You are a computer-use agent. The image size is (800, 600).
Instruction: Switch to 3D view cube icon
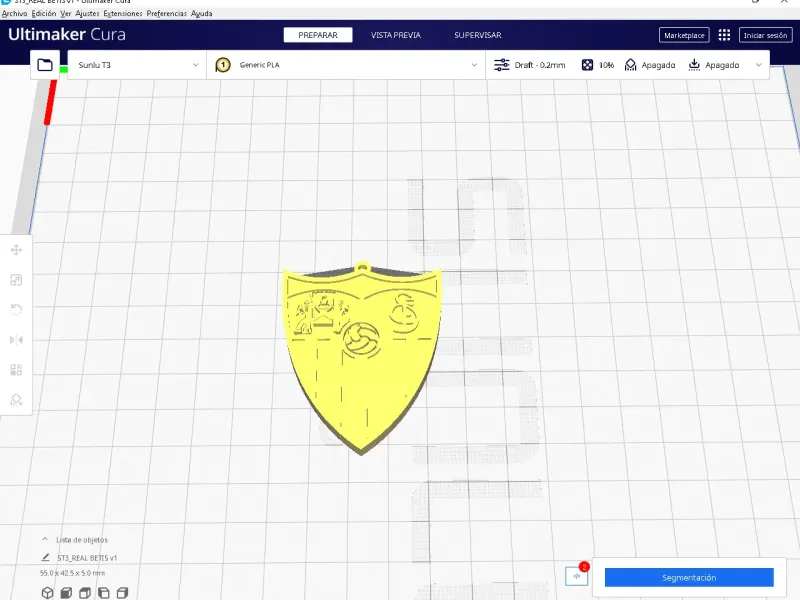coord(47,593)
